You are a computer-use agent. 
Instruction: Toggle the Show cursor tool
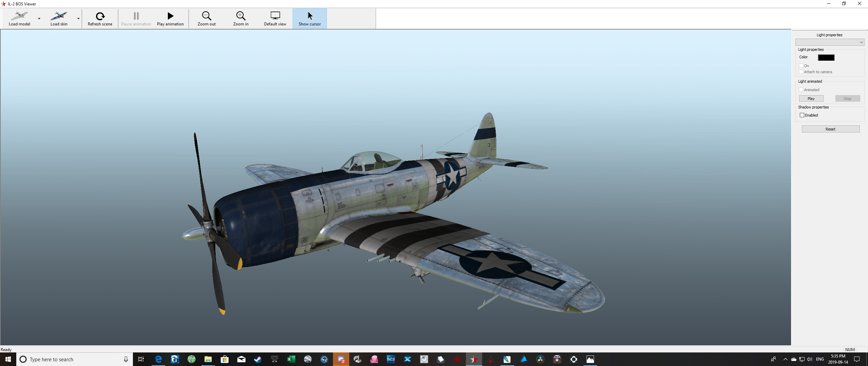point(310,19)
